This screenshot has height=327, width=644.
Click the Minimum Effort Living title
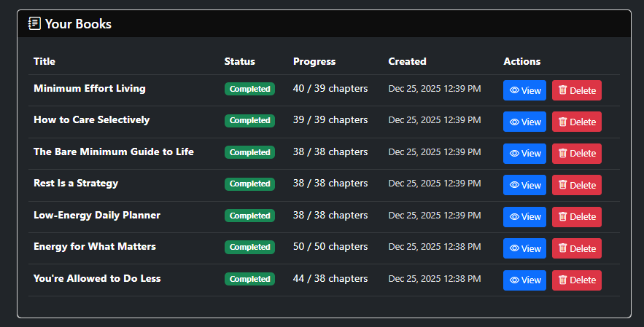point(90,89)
